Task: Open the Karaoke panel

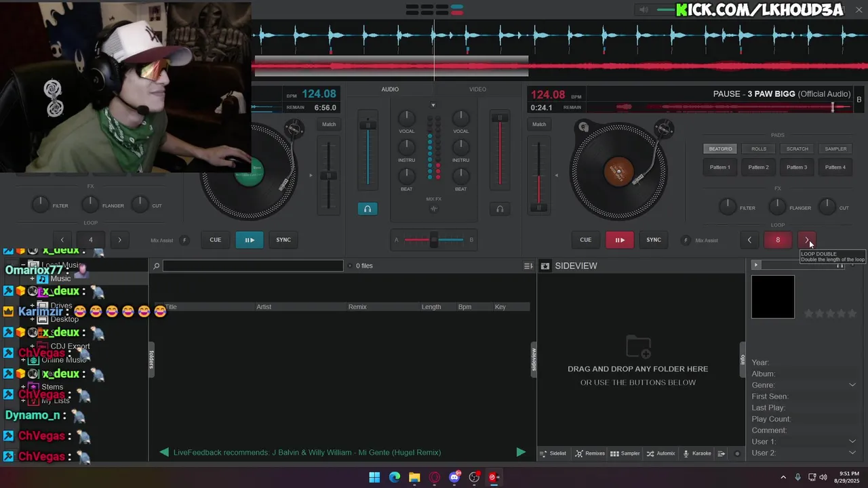Action: pyautogui.click(x=697, y=453)
